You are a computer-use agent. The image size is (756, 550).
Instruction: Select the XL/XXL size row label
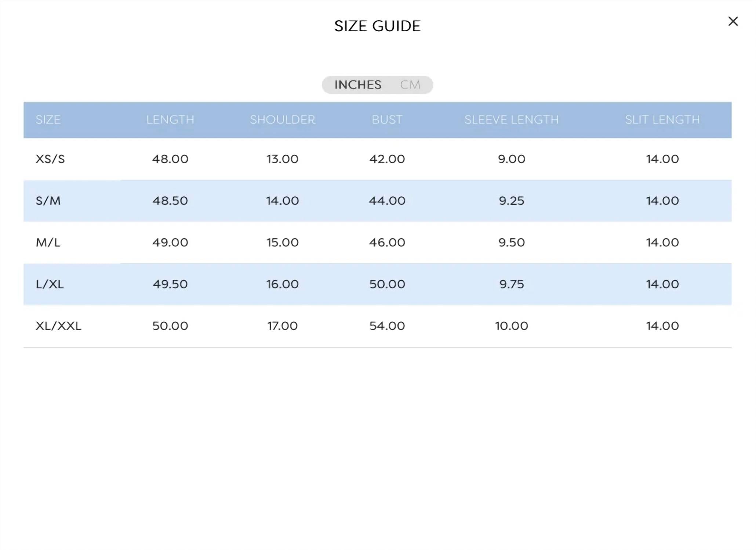58,326
